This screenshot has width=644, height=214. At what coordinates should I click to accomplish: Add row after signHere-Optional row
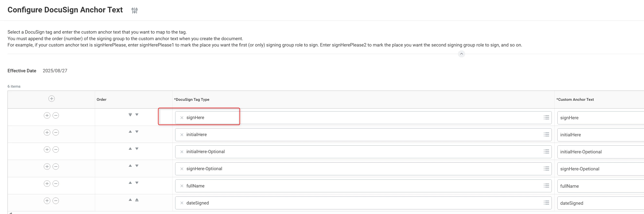pyautogui.click(x=47, y=167)
